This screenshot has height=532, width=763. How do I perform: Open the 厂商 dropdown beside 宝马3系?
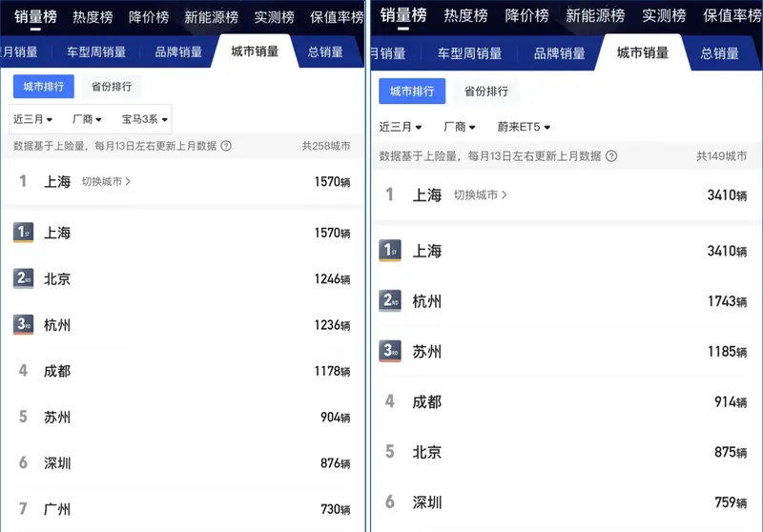[x=88, y=119]
